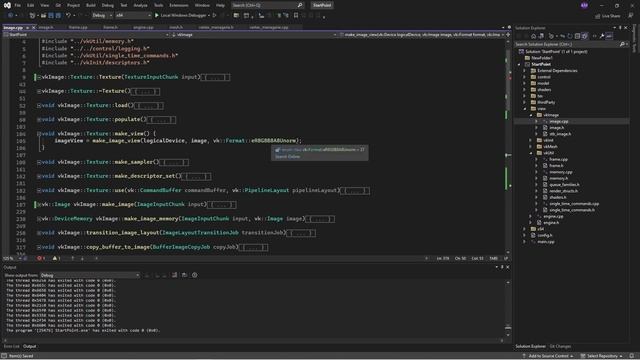
Task: Click the bookmark toolbar icon
Action: [296, 16]
